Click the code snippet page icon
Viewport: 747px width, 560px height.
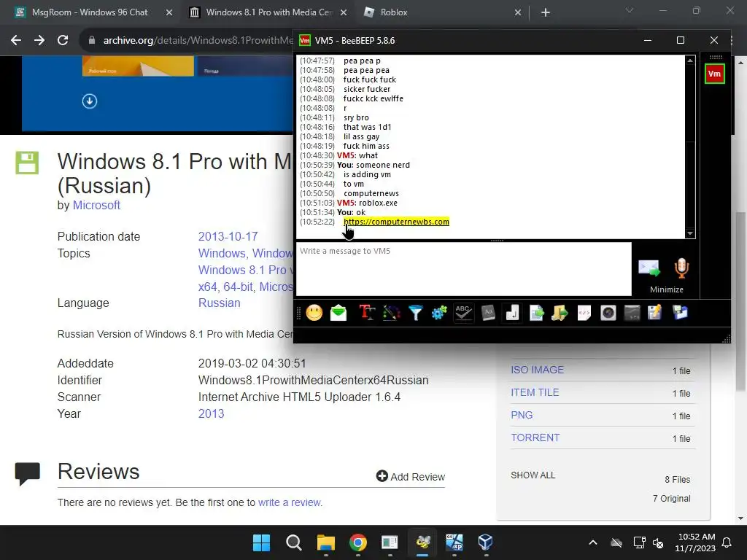tap(584, 313)
